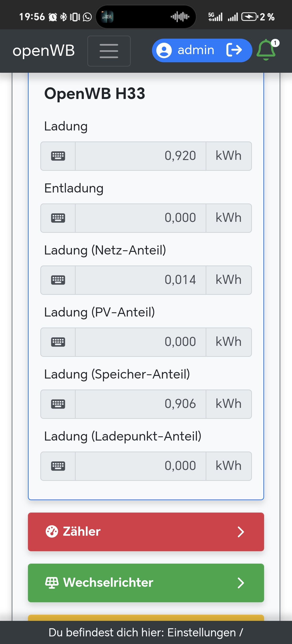The height and width of the screenshot is (644, 292).
Task: Click keyboard icon for Ladung (Netz-Anteil)
Action: 58,280
